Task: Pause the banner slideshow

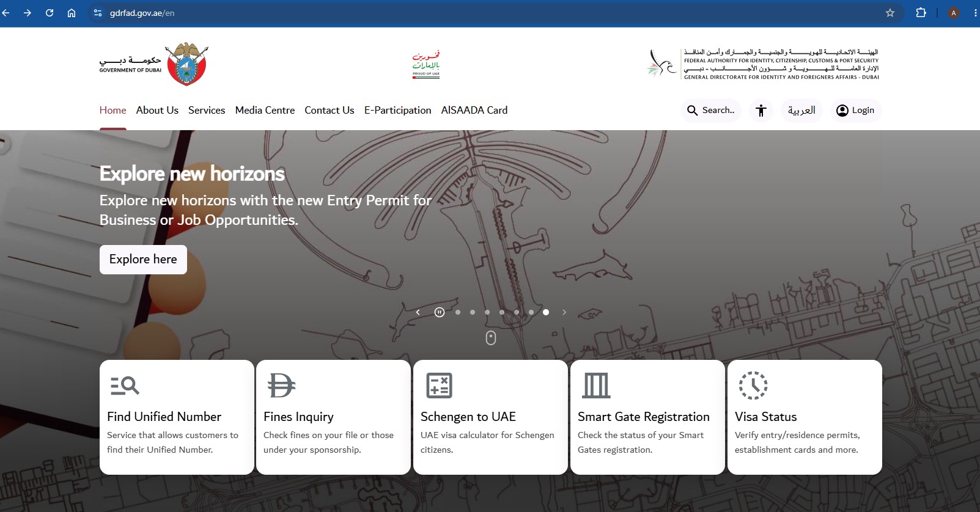Action: (x=440, y=312)
